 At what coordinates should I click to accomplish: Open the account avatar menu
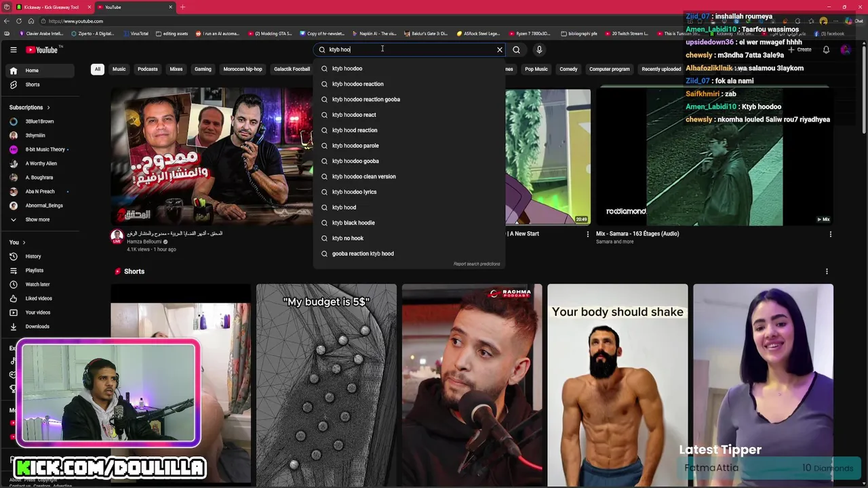[845, 49]
